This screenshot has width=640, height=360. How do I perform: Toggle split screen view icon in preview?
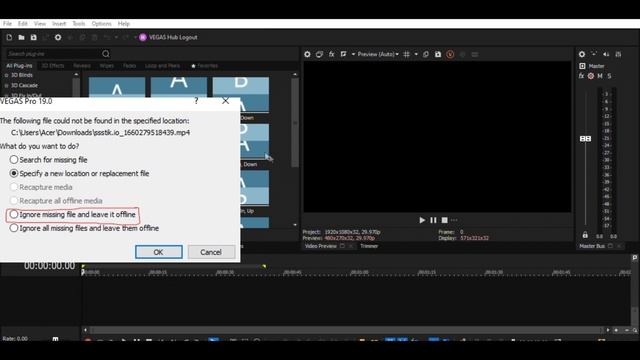click(x=344, y=54)
